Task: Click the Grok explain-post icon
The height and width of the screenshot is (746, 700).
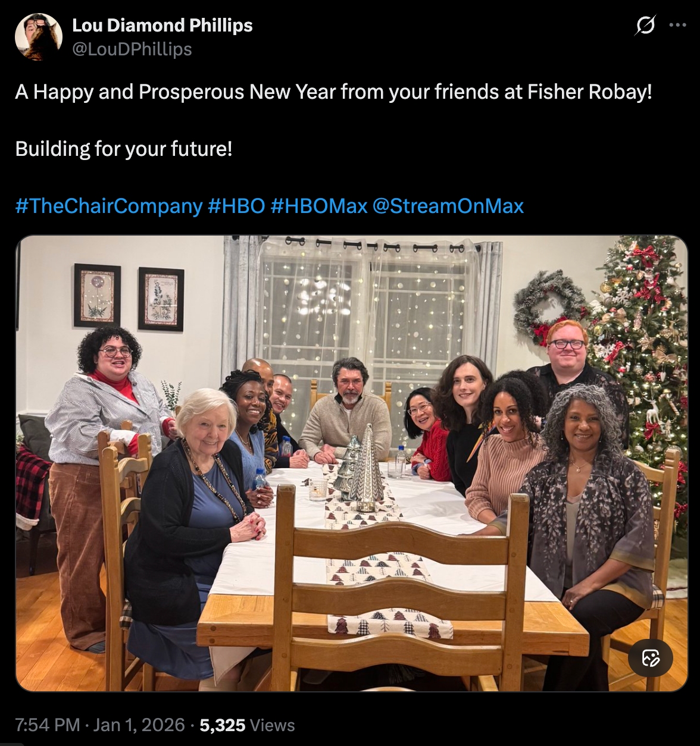Action: coord(646,26)
